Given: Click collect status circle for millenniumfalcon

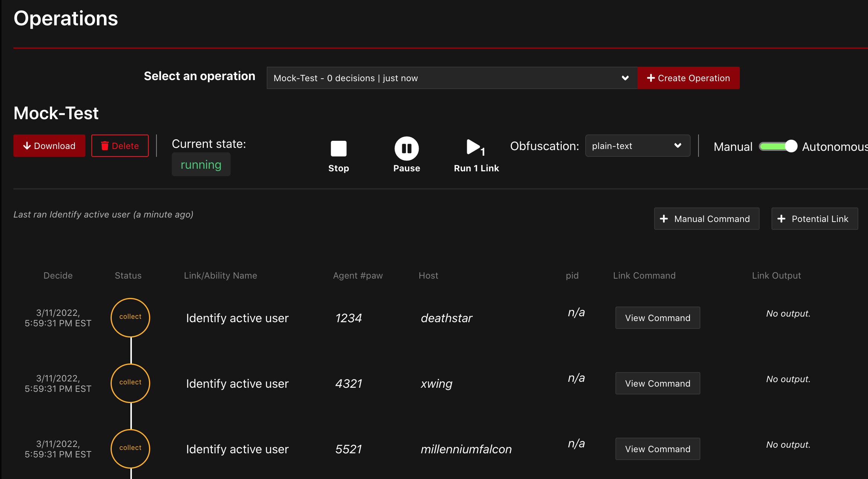Looking at the screenshot, I should [x=130, y=448].
